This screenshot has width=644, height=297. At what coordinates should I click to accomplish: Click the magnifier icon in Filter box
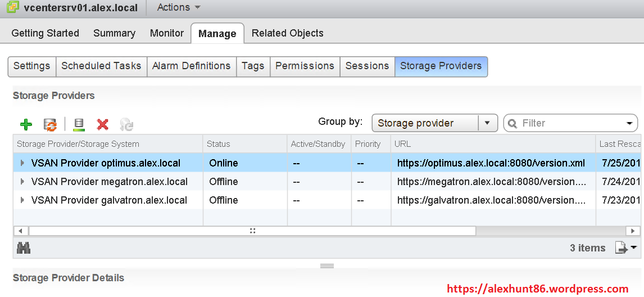[x=513, y=123]
